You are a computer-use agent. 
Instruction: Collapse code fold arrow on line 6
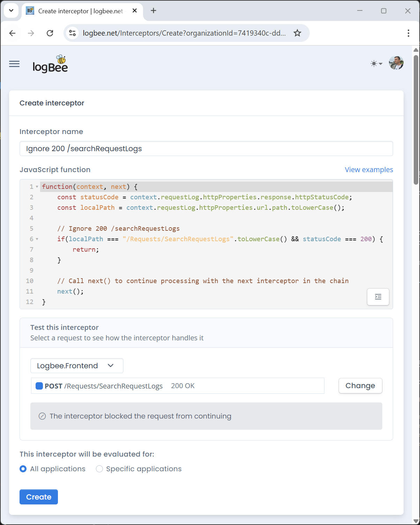click(x=37, y=239)
